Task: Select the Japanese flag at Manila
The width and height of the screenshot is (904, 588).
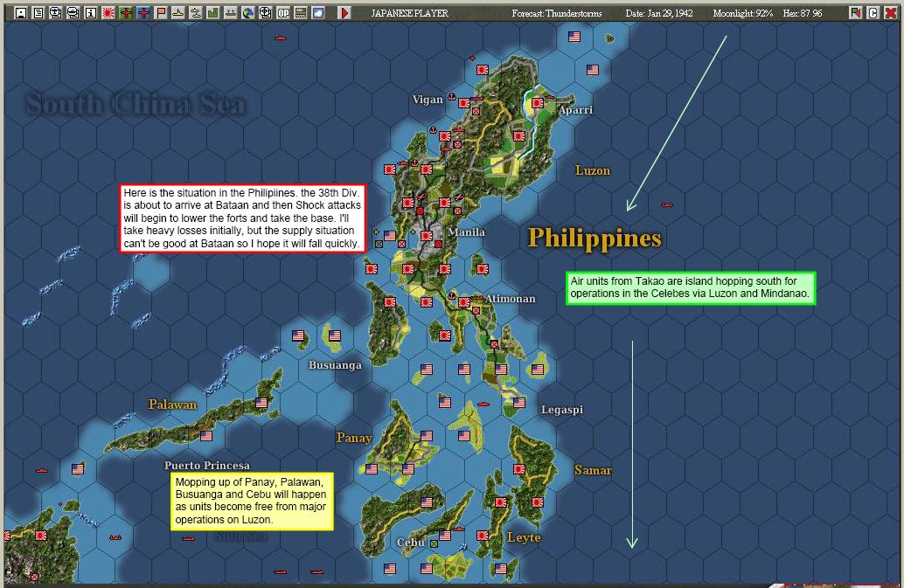Action: pos(427,236)
